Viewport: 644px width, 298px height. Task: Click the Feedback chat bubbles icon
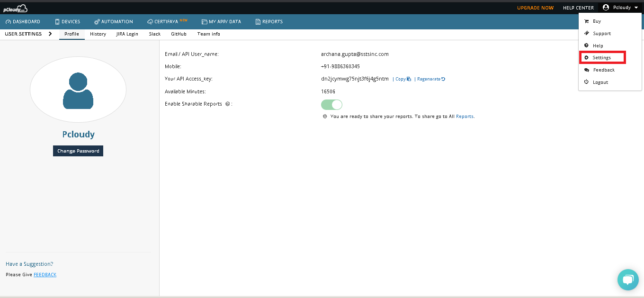(587, 70)
